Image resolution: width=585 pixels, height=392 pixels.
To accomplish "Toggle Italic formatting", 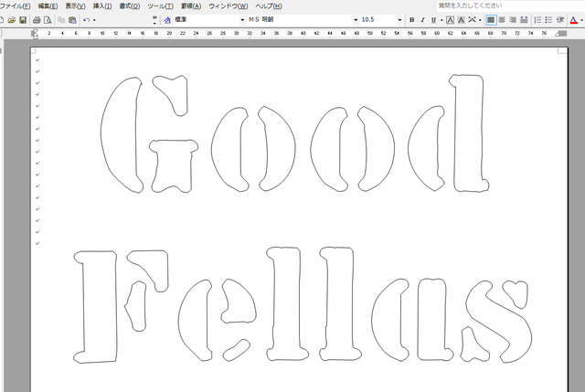I will coord(422,20).
